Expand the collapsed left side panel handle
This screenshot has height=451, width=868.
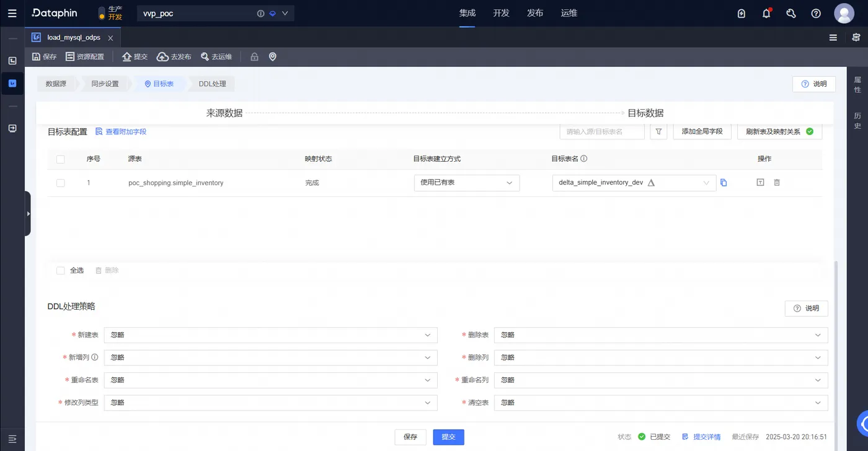coord(28,214)
